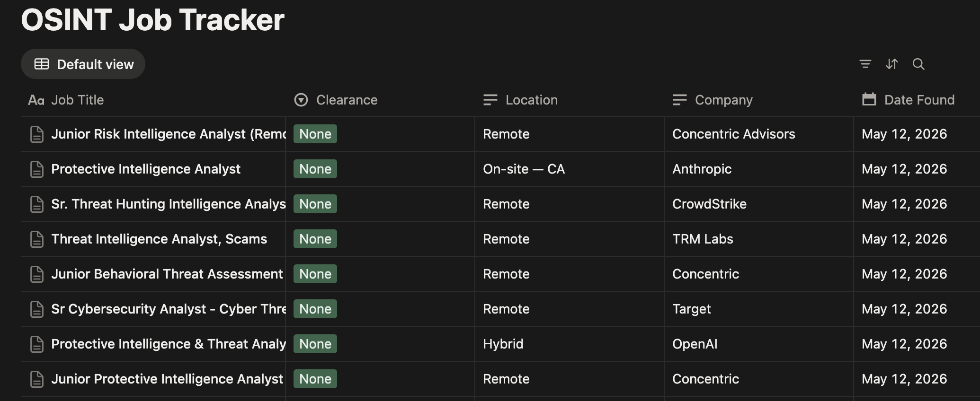980x401 pixels.
Task: Click page icon beside Threat Intelligence Analyst, Scams
Action: pos(37,239)
